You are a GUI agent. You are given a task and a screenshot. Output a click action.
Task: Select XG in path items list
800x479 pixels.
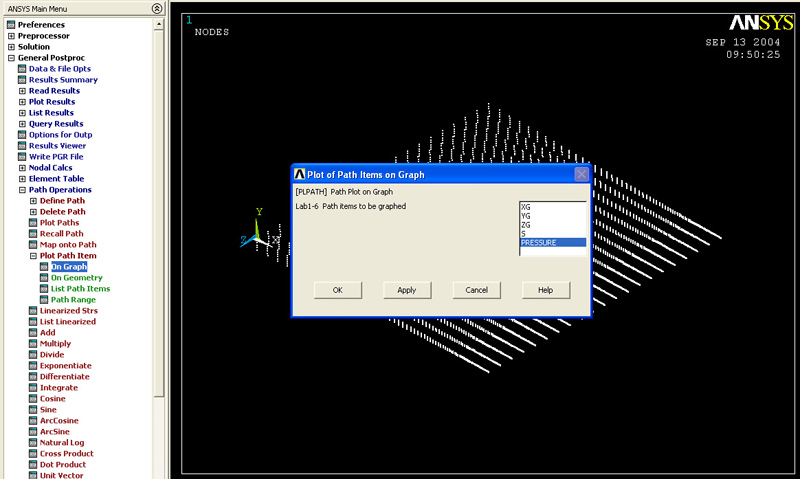[x=552, y=207]
